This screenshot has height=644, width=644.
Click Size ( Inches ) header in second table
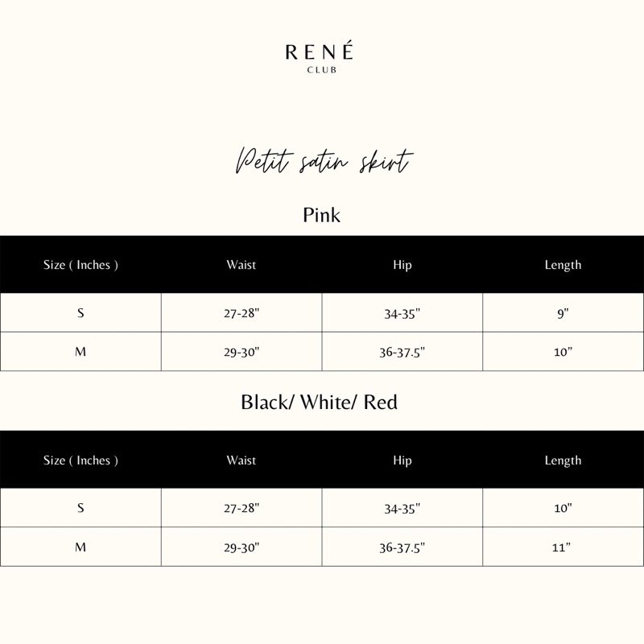(x=80, y=460)
